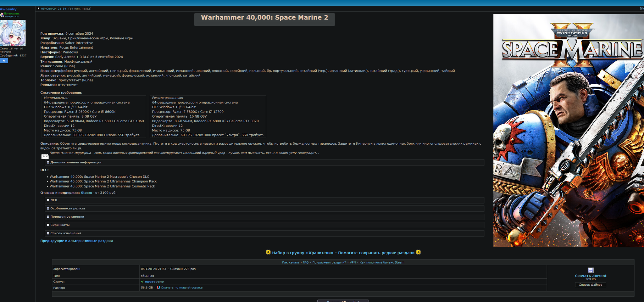The height and width of the screenshot is (302, 644).
Task: Click the Сообщений: 8537 user stat
Action: tap(13, 56)
